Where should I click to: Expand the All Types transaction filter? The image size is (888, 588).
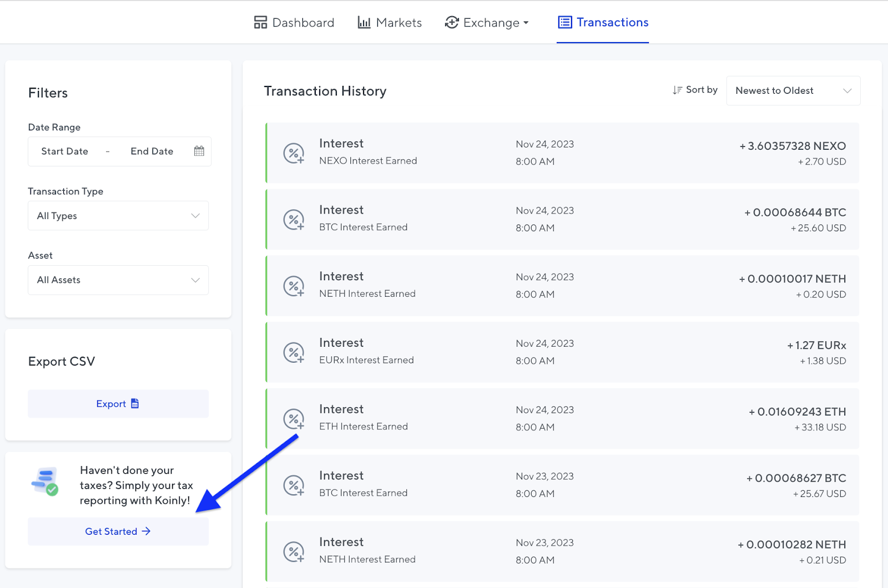118,216
